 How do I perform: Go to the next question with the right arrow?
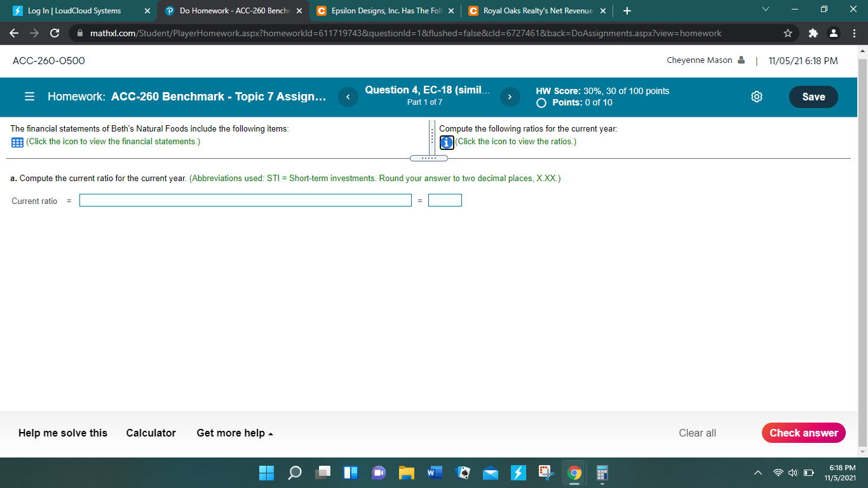click(x=510, y=97)
